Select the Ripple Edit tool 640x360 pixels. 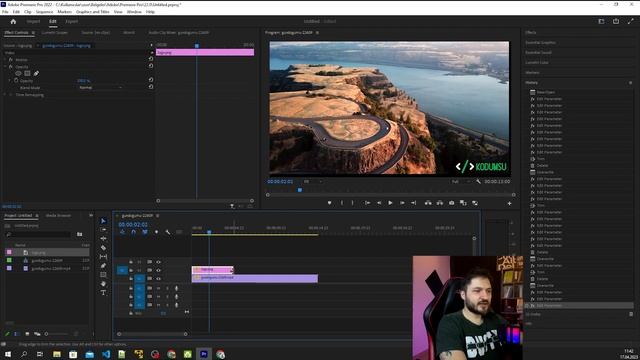[103, 239]
